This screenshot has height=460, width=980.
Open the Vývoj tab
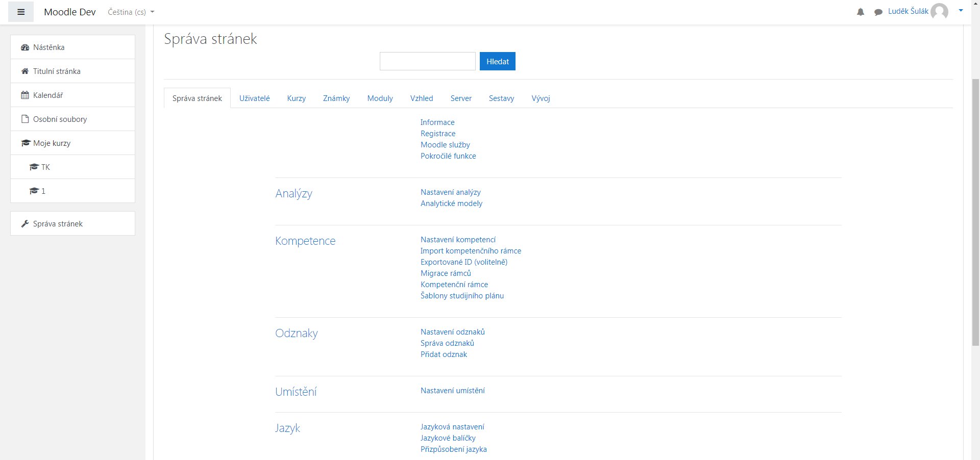[541, 98]
